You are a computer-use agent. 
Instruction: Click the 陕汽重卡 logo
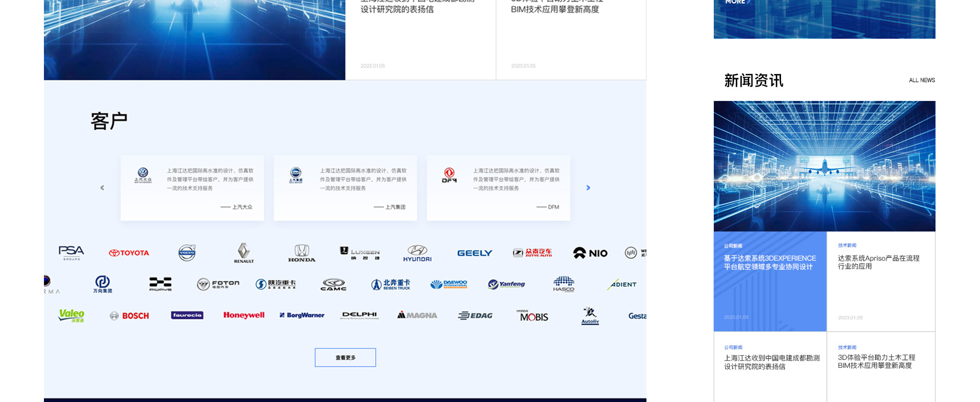[275, 284]
